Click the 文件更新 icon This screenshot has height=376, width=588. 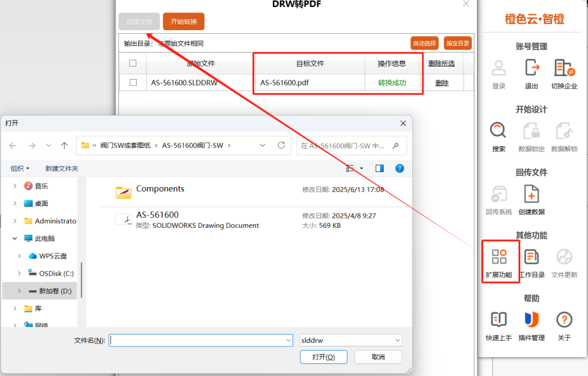(564, 257)
